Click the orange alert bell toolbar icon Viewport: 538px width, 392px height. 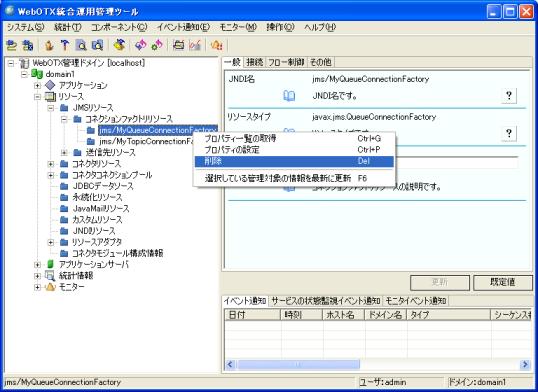pos(217,45)
